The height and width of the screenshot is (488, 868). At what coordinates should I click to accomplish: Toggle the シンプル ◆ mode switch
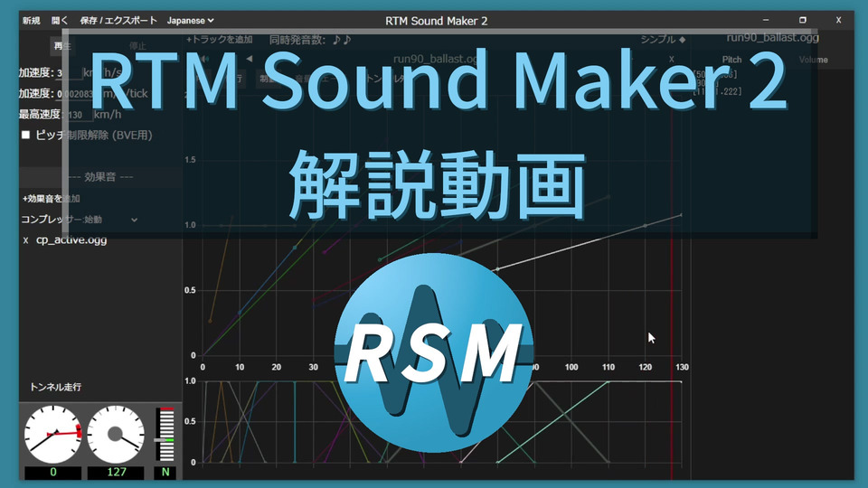click(x=663, y=40)
